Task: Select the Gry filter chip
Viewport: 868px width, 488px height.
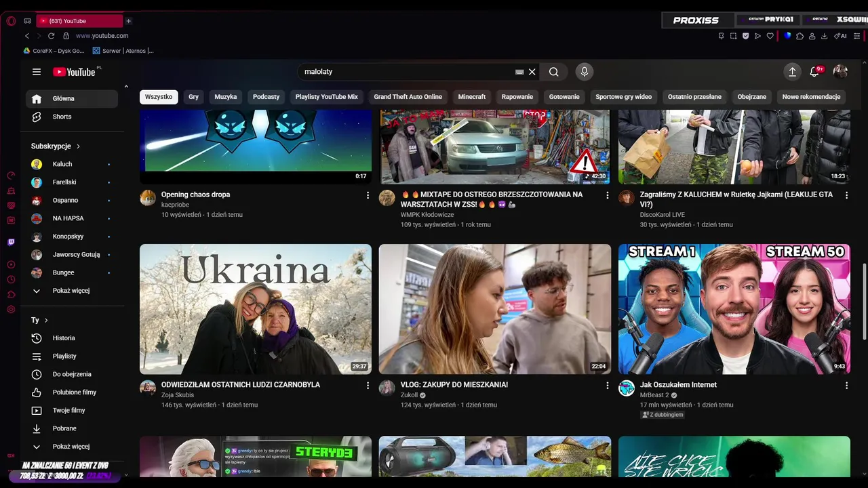Action: [x=193, y=97]
